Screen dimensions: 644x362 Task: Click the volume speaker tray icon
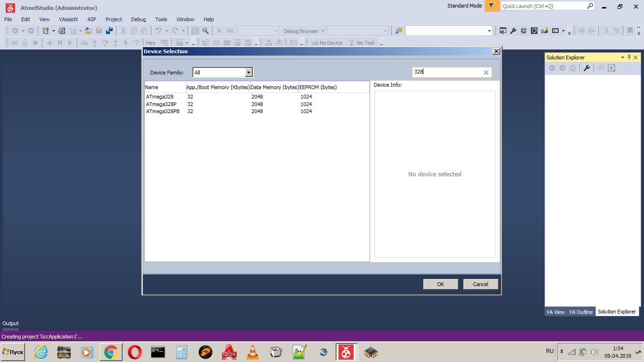(594, 352)
